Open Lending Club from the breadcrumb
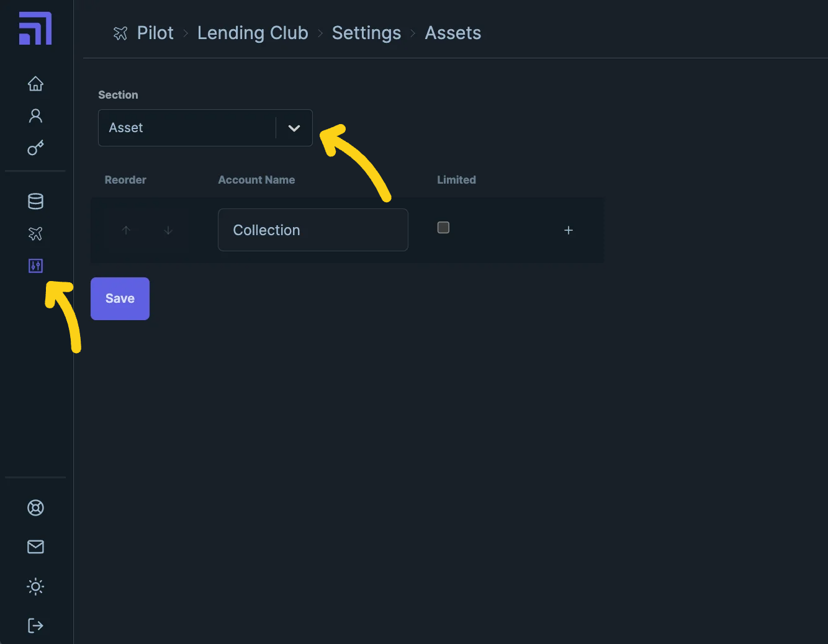 click(x=253, y=33)
